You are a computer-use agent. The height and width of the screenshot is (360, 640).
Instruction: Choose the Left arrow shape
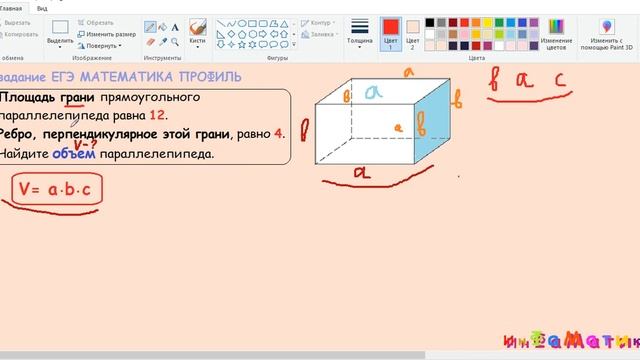point(274,34)
